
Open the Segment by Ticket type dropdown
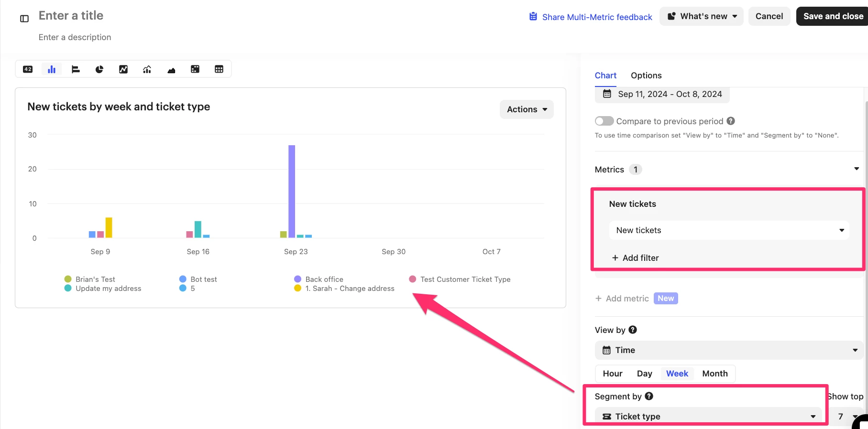[708, 417]
